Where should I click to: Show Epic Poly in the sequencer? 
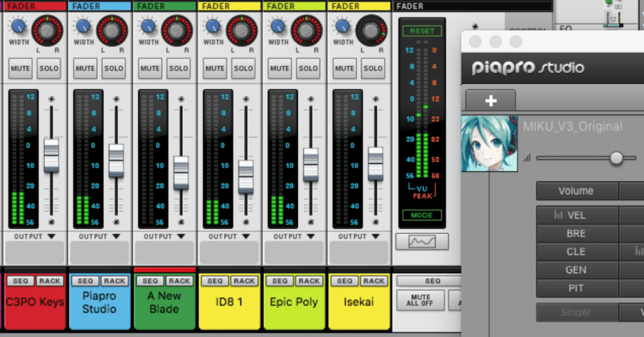tap(280, 281)
